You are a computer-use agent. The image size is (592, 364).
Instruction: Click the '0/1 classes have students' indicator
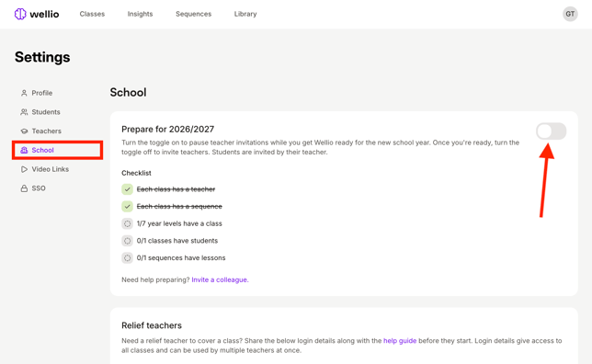[127, 241]
